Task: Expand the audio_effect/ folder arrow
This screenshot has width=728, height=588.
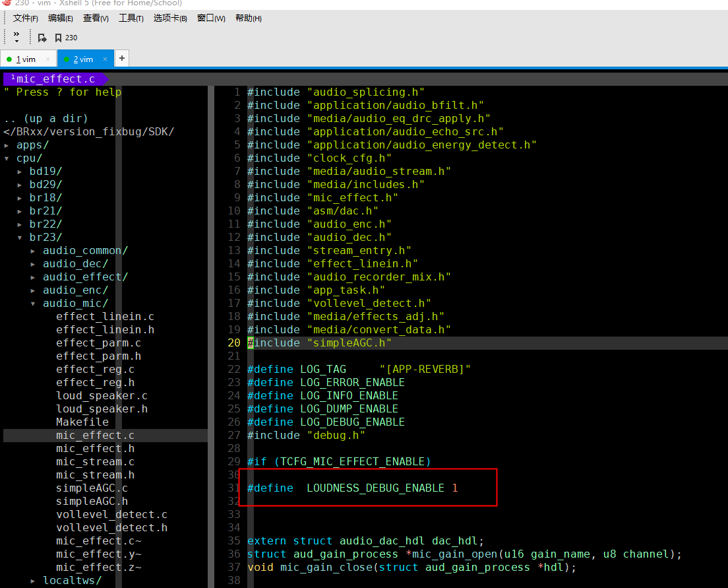Action: [33, 277]
